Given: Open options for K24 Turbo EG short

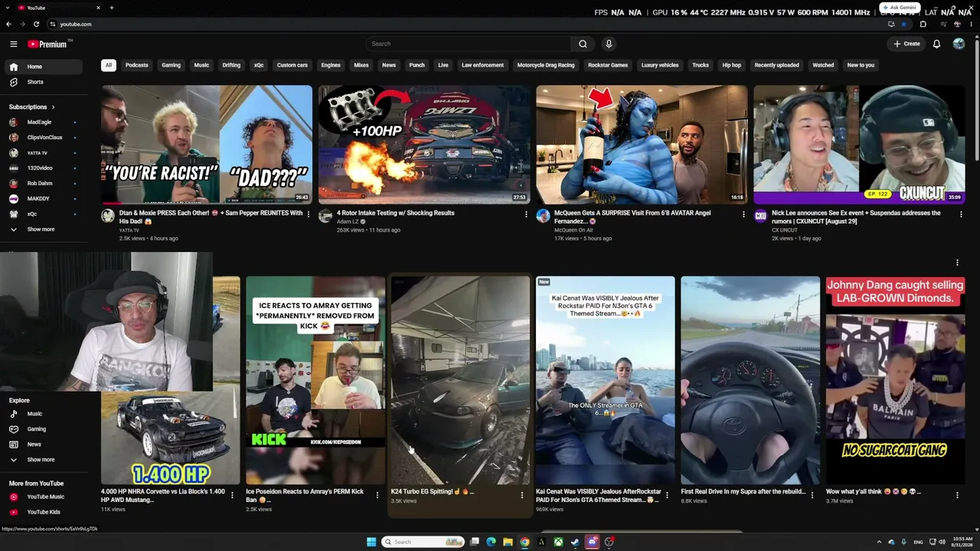Looking at the screenshot, I should pyautogui.click(x=522, y=495).
